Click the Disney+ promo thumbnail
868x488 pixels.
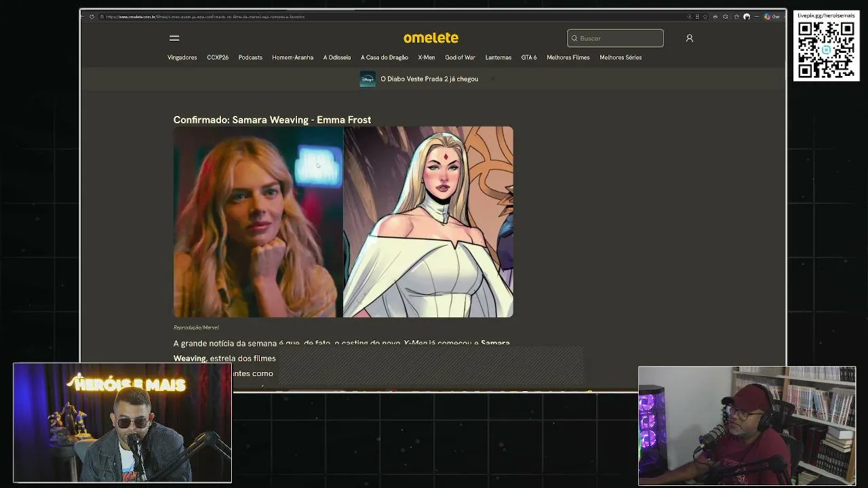coord(367,79)
